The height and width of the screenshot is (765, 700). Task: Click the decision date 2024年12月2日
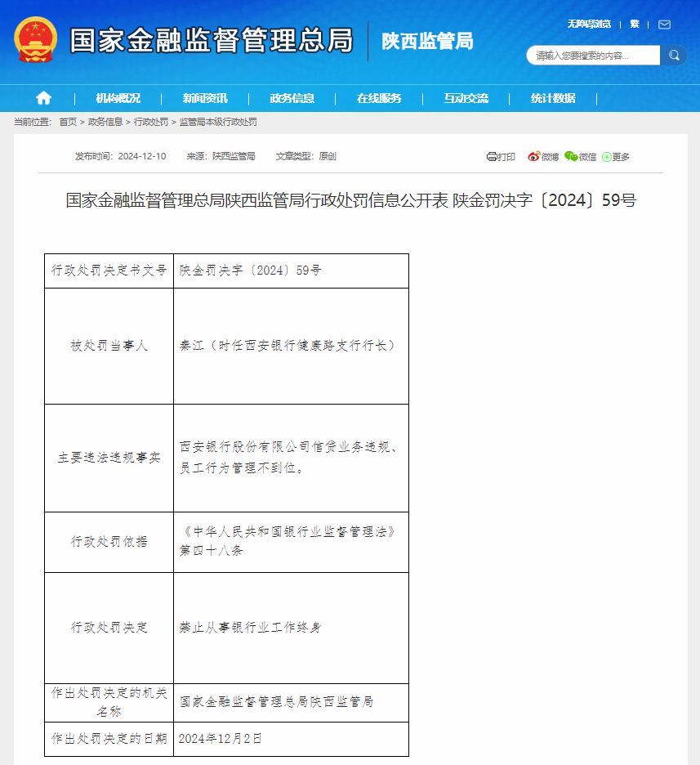point(291,739)
